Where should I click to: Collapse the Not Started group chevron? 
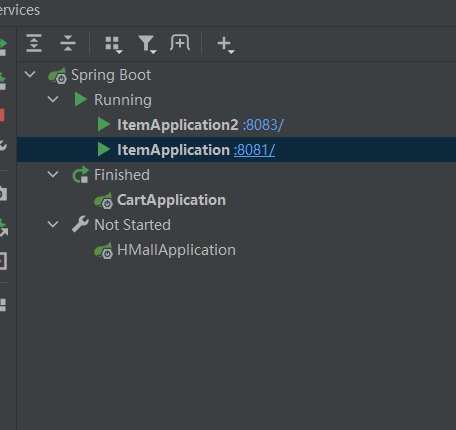53,224
